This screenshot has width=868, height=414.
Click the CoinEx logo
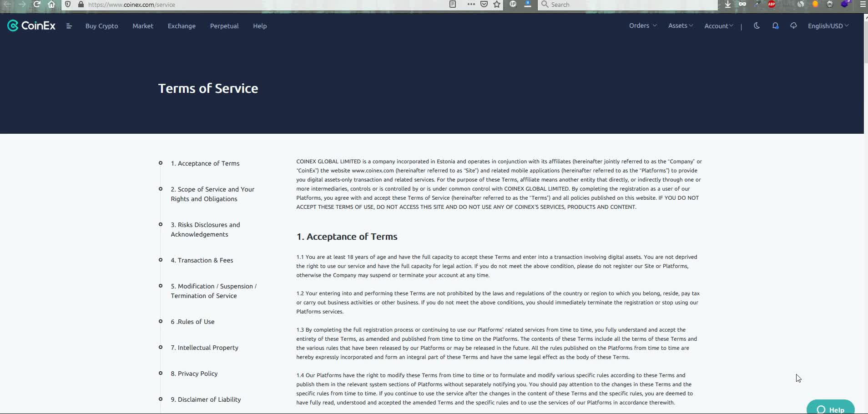[31, 26]
